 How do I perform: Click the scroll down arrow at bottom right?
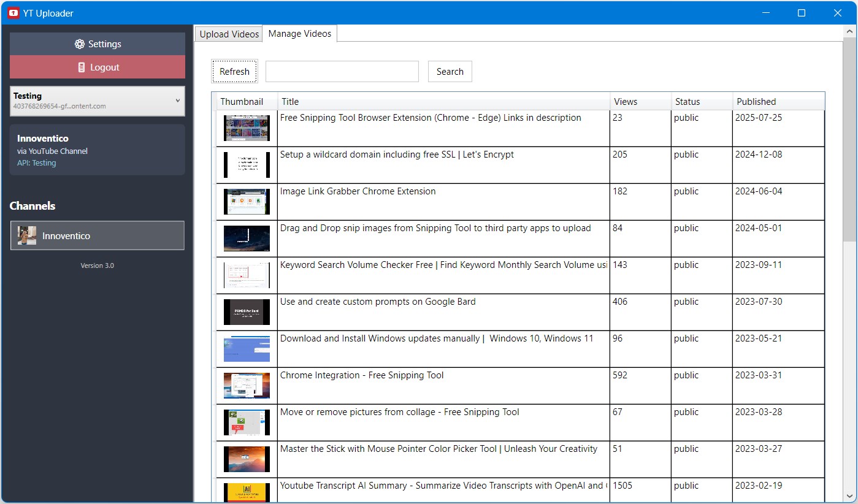[849, 495]
